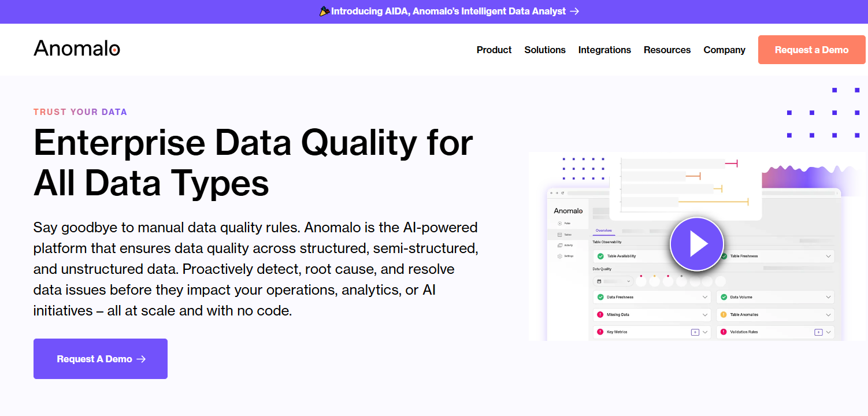
Task: Click the Anomalo logo in the header
Action: (x=77, y=49)
